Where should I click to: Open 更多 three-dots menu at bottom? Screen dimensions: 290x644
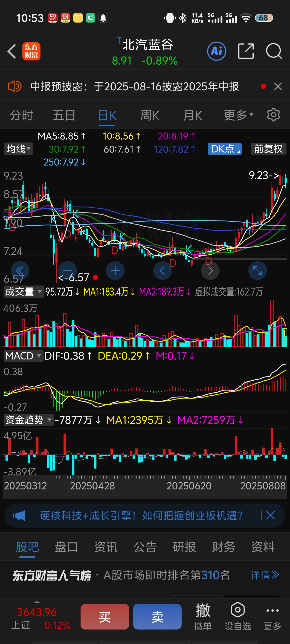pyautogui.click(x=272, y=616)
